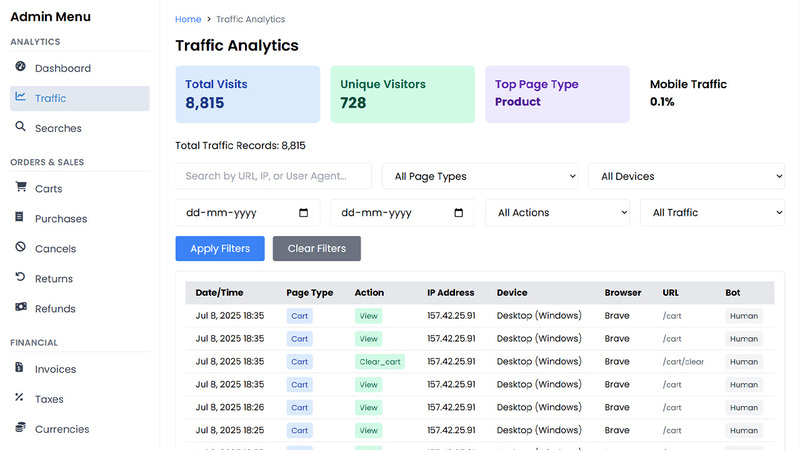
Task: Expand the All Traffic dropdown
Action: pyautogui.click(x=712, y=213)
